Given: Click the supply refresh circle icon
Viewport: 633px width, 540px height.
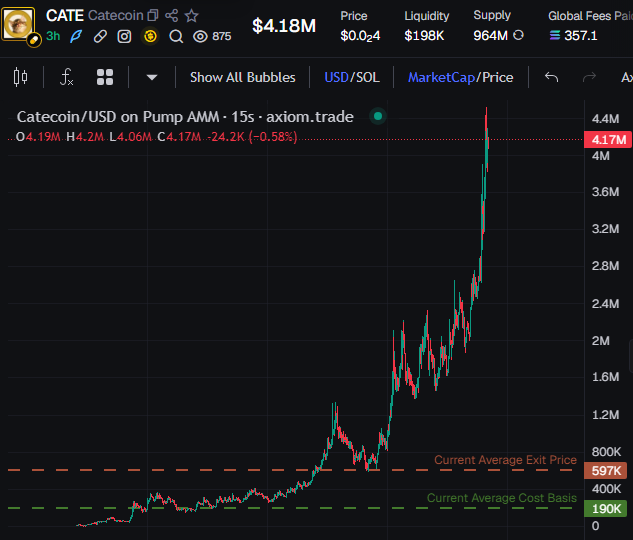Looking at the screenshot, I should [x=518, y=36].
